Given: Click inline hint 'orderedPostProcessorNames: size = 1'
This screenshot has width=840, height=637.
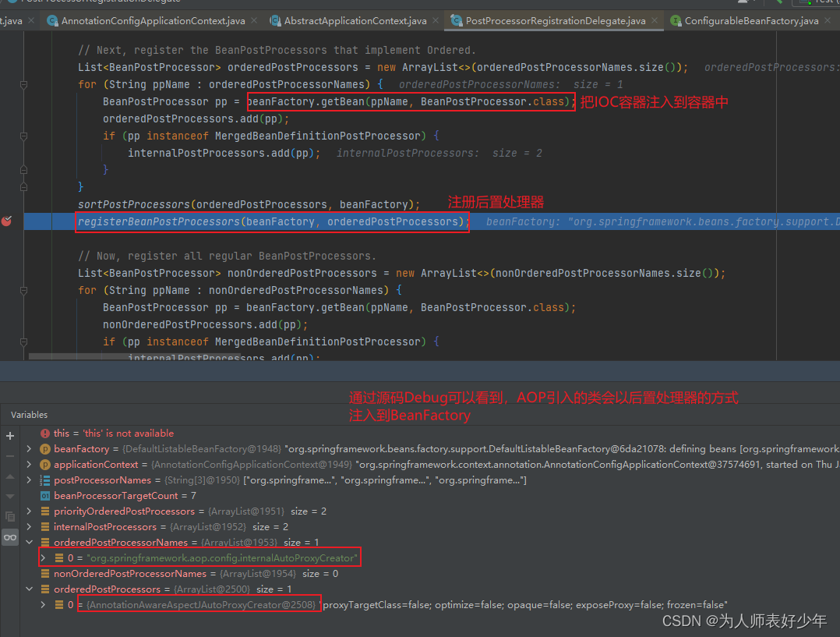Looking at the screenshot, I should (x=510, y=84).
